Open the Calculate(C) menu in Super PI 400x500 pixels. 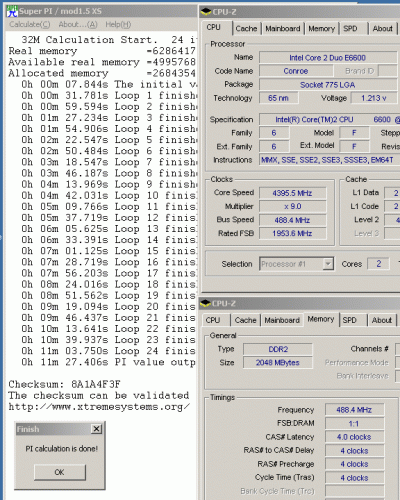[x=30, y=24]
